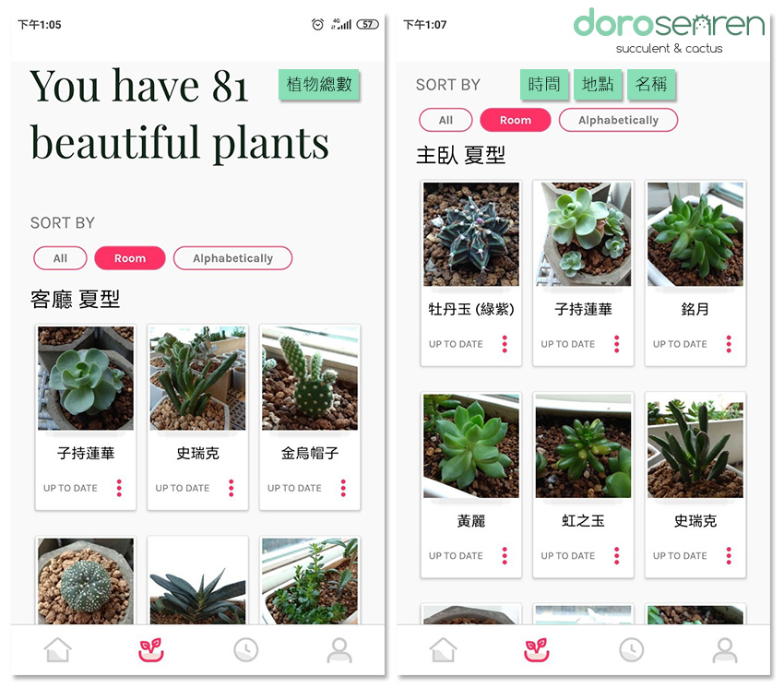Open profile icon in right phone
The height and width of the screenshot is (688, 784).
coord(725,650)
